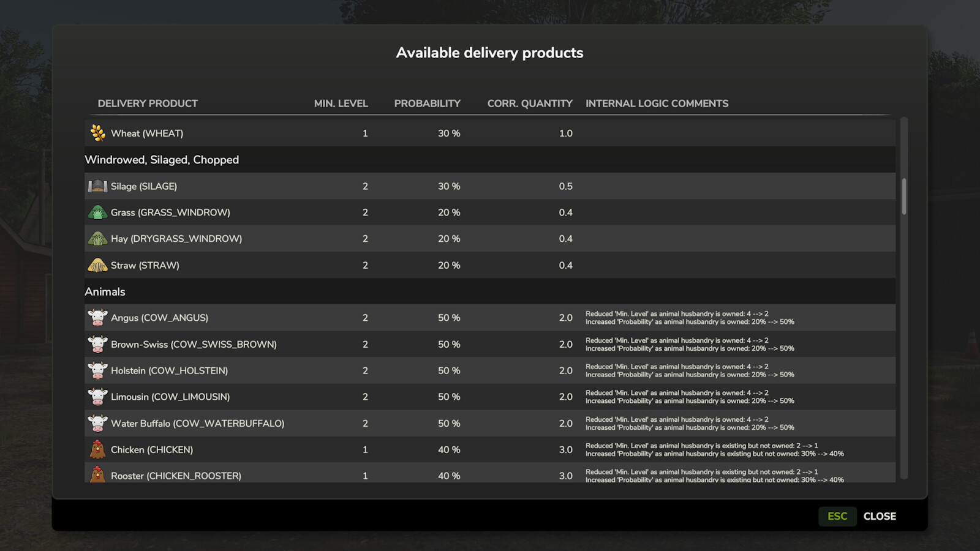Click the grass icon beside Grass (GRASS_WINDROW)
This screenshot has height=551, width=980.
coord(98,212)
